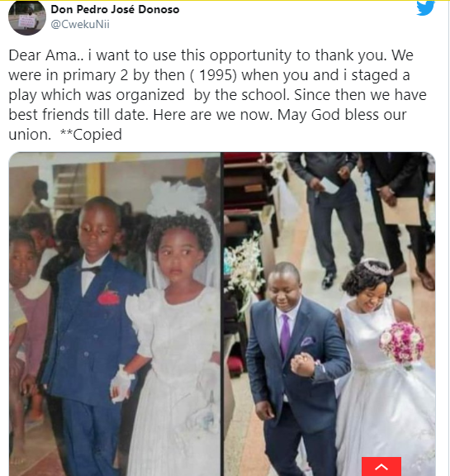Click the Twitter bird logo icon
Viewport: 450px width, 476px height.
coord(425,8)
